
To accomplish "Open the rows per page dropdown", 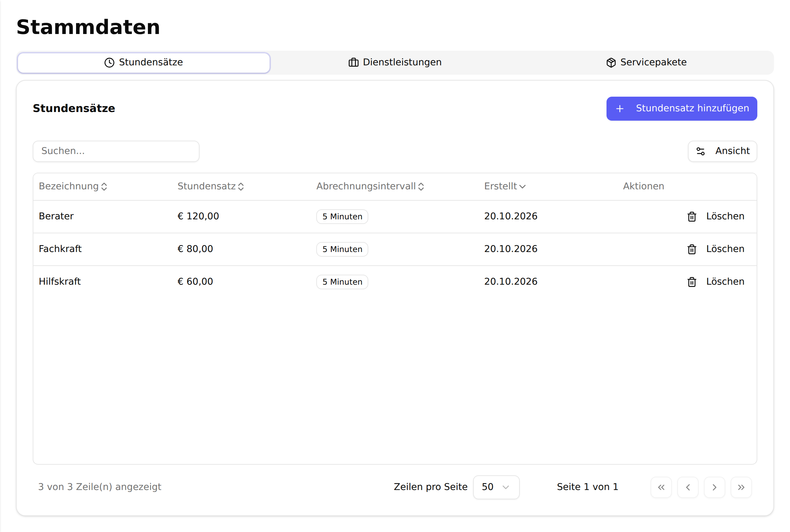I will pos(496,487).
